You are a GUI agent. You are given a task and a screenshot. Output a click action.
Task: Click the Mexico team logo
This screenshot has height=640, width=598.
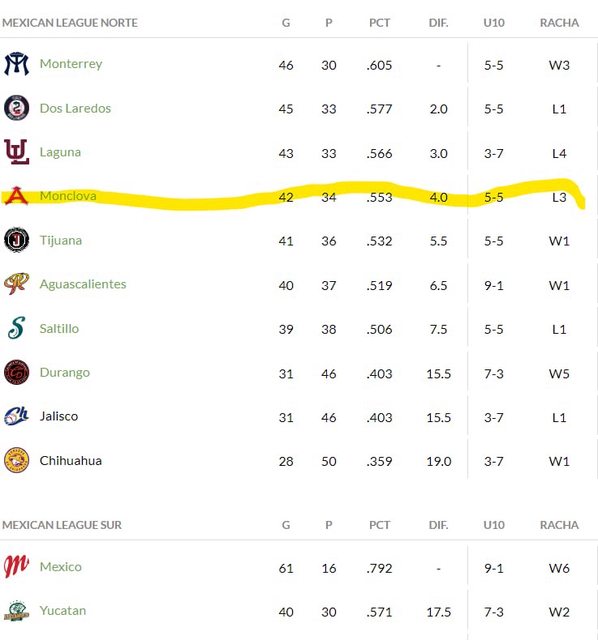pos(16,567)
